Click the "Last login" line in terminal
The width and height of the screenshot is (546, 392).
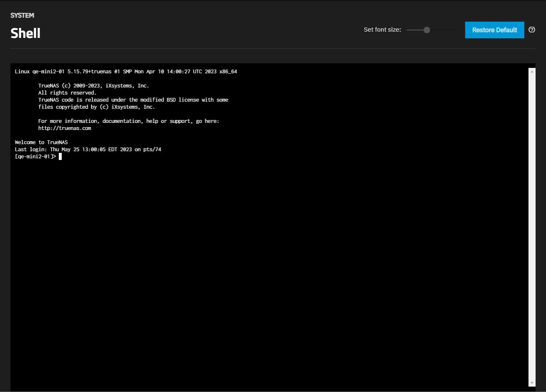pyautogui.click(x=88, y=150)
